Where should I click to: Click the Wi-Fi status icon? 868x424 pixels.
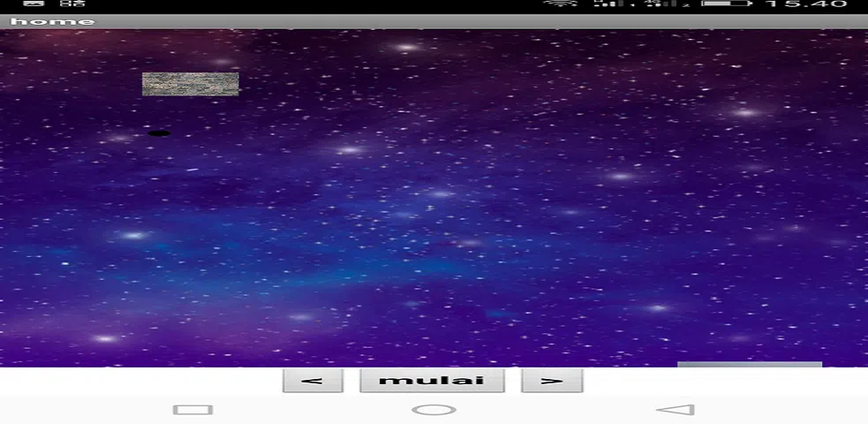[561, 4]
